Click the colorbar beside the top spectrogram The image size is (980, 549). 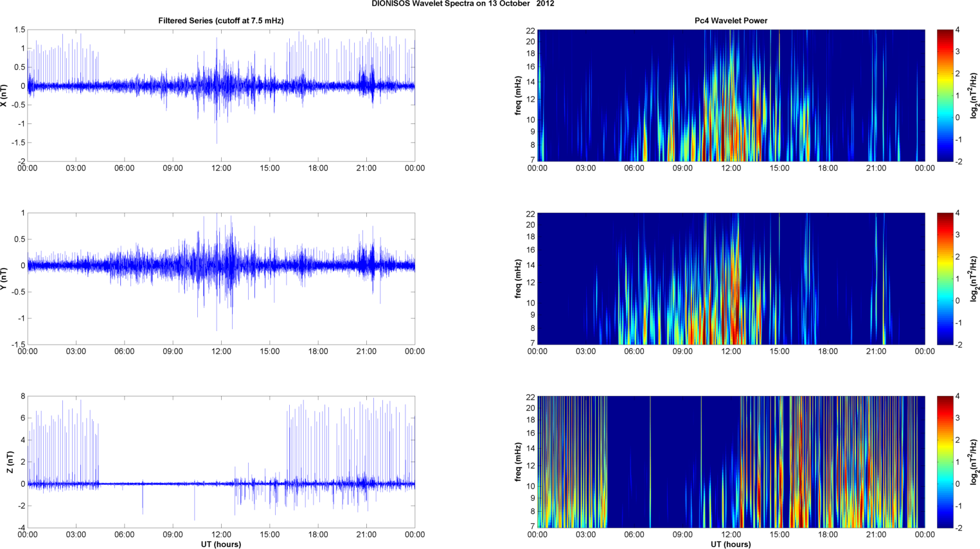point(945,95)
